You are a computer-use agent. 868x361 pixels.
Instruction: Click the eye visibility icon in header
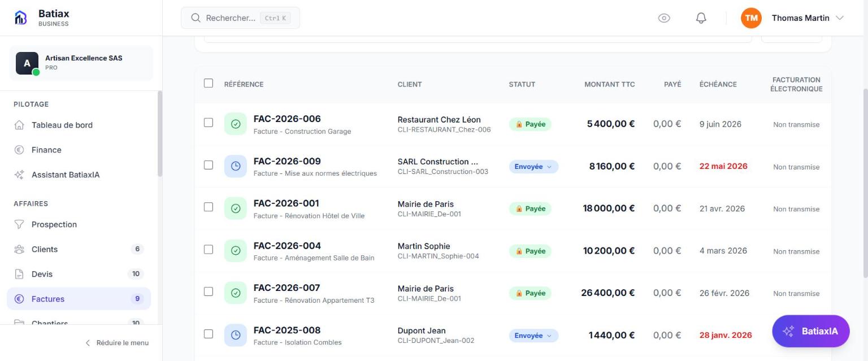click(x=664, y=18)
